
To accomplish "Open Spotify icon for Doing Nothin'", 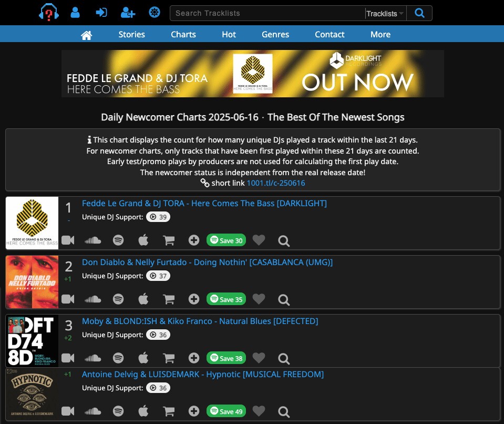I will pos(118,299).
